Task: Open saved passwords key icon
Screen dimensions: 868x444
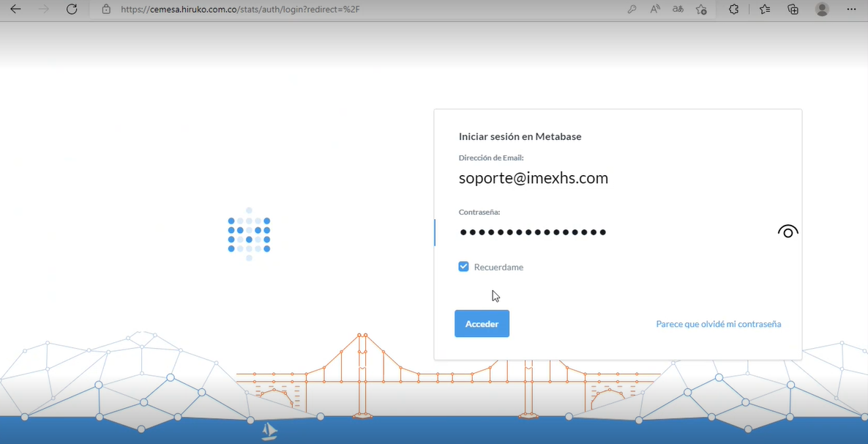Action: coord(632,10)
